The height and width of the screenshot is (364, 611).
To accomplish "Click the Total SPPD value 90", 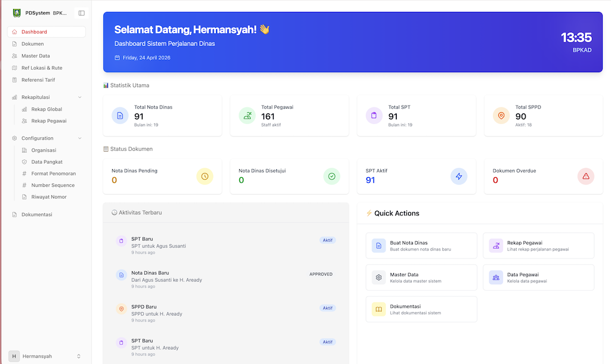I will [x=521, y=116].
